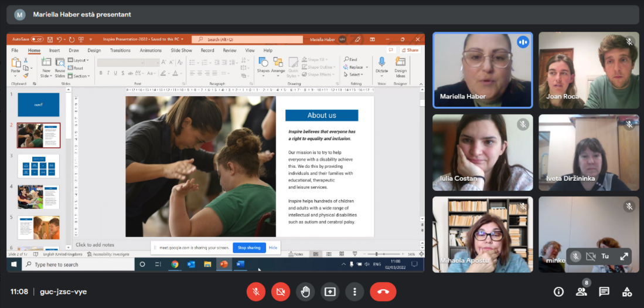Expand the Layout dropdown in Slides group
Image resolution: width=644 pixels, height=308 pixels.
(80, 60)
